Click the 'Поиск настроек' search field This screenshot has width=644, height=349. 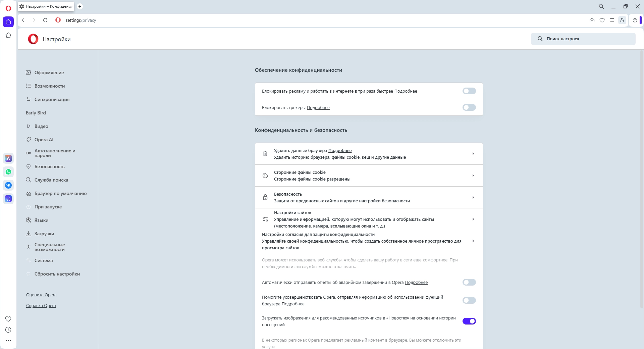(583, 39)
